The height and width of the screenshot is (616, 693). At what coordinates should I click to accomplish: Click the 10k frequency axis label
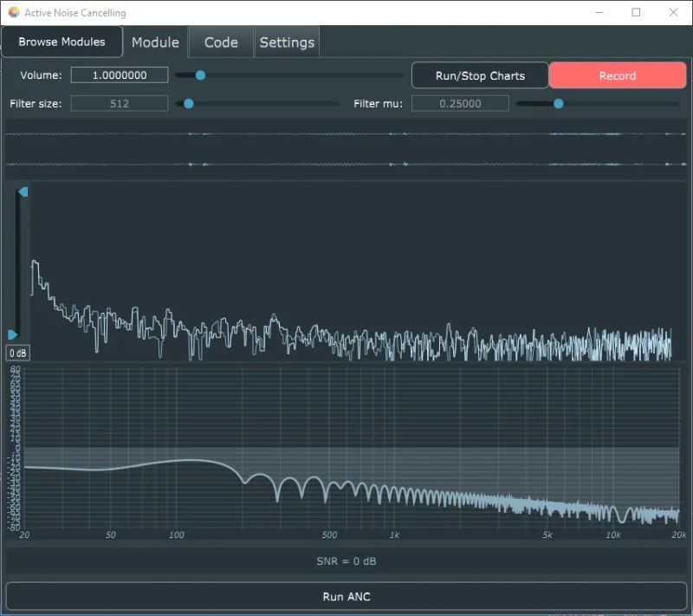click(613, 535)
